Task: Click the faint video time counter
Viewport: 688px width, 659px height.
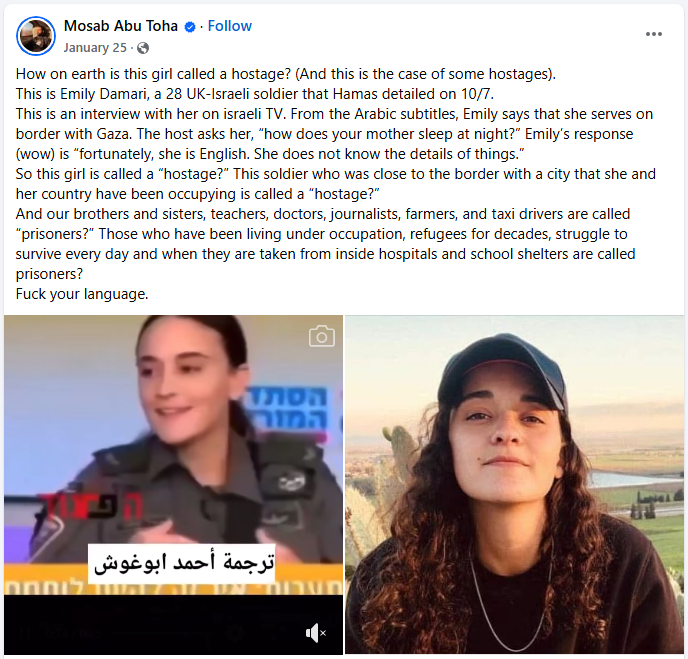Action: pos(73,634)
